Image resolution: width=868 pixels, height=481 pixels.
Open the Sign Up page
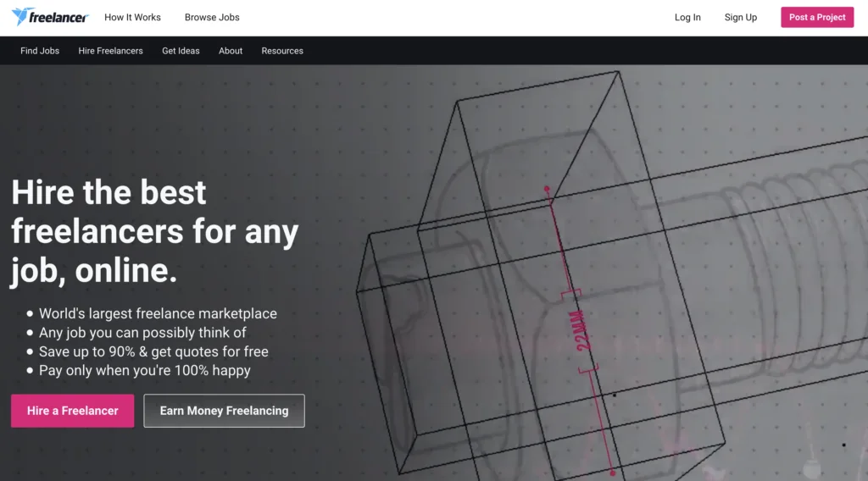point(741,17)
